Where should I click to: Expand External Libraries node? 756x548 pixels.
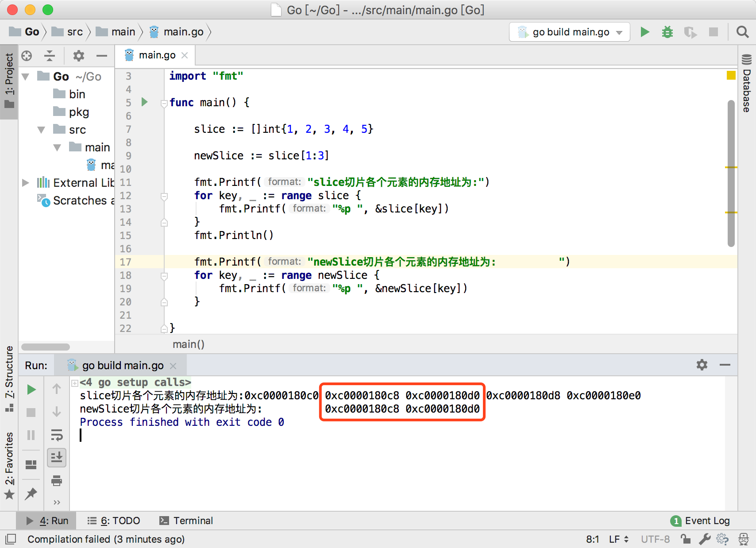coord(26,183)
